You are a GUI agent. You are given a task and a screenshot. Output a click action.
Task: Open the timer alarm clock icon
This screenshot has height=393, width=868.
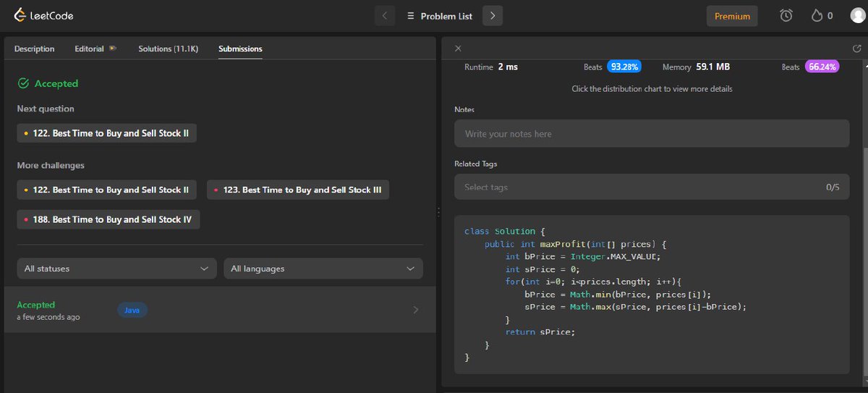786,15
